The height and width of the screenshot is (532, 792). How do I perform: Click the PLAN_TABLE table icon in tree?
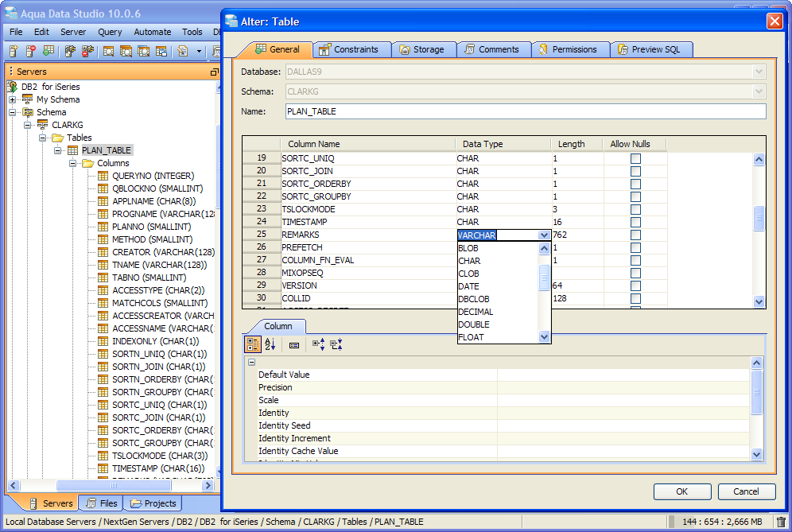point(72,150)
